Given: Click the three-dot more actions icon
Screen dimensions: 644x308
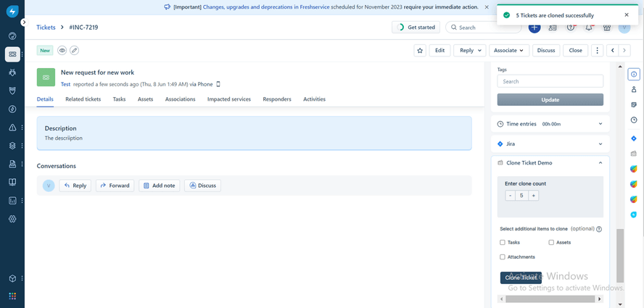Looking at the screenshot, I should click(597, 51).
